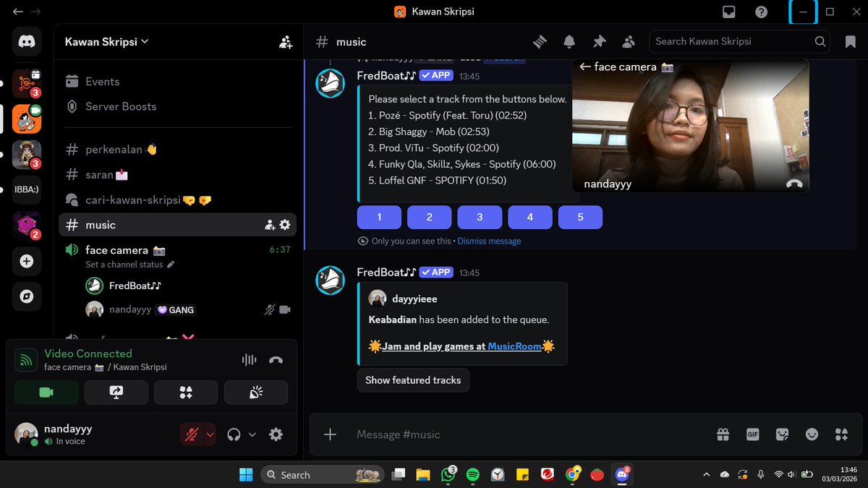Open the Add a Server plus icon
This screenshot has width=868, height=488.
pyautogui.click(x=27, y=262)
